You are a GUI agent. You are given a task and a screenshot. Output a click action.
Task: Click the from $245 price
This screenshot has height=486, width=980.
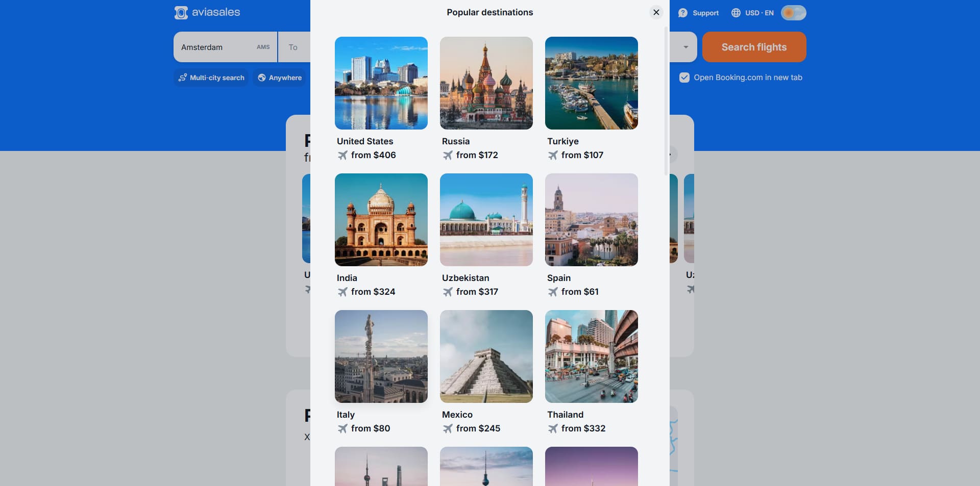[478, 428]
